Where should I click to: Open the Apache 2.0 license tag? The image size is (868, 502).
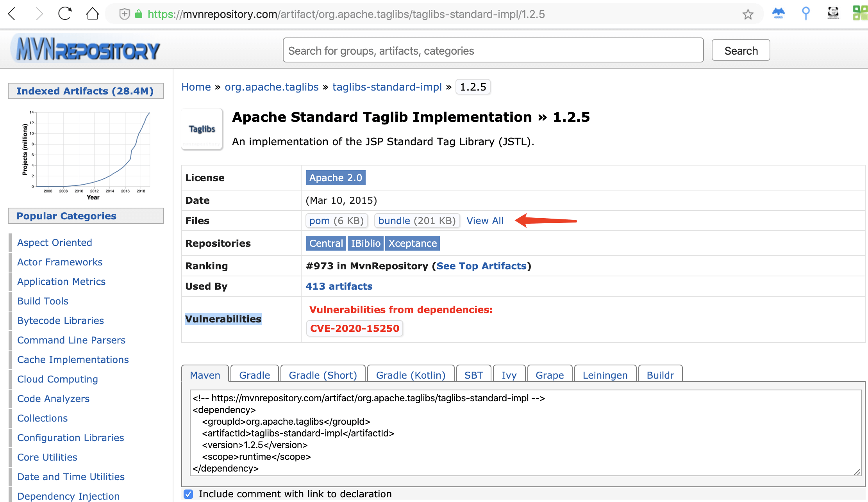[x=336, y=178]
